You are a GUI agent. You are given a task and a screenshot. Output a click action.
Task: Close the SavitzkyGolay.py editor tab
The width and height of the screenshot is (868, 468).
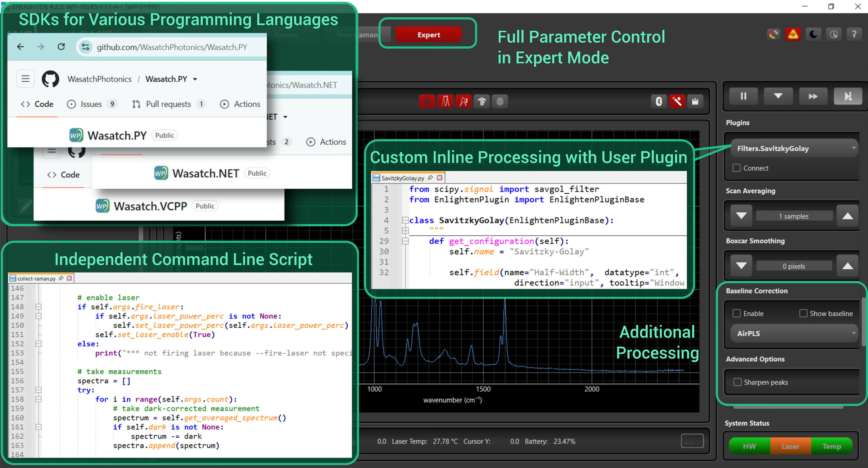coord(439,178)
